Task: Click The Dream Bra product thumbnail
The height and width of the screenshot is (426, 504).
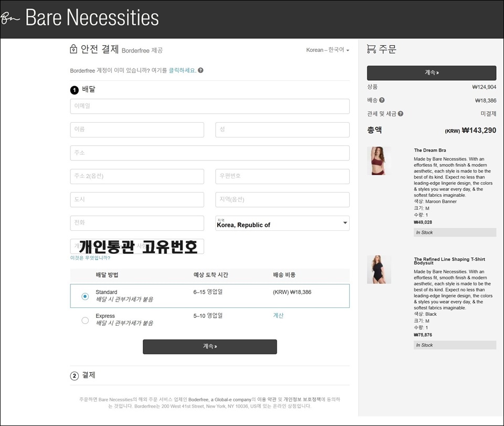Action: click(x=379, y=161)
